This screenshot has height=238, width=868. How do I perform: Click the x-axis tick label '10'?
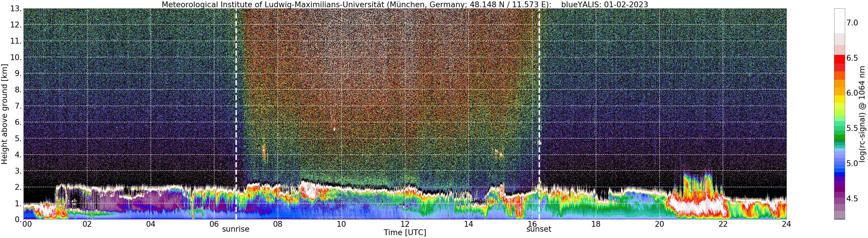pos(341,224)
